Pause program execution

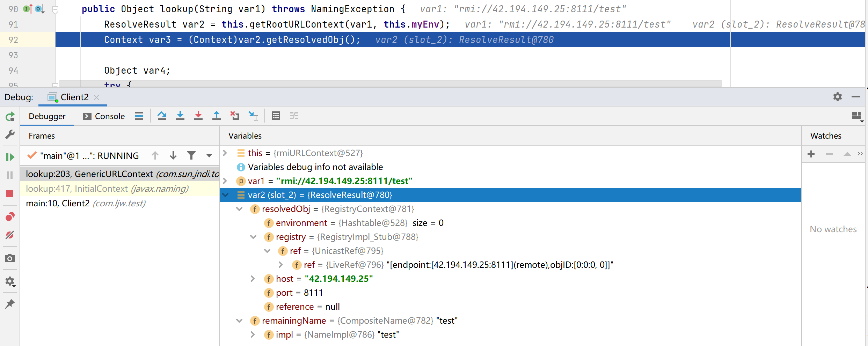pos(10,175)
